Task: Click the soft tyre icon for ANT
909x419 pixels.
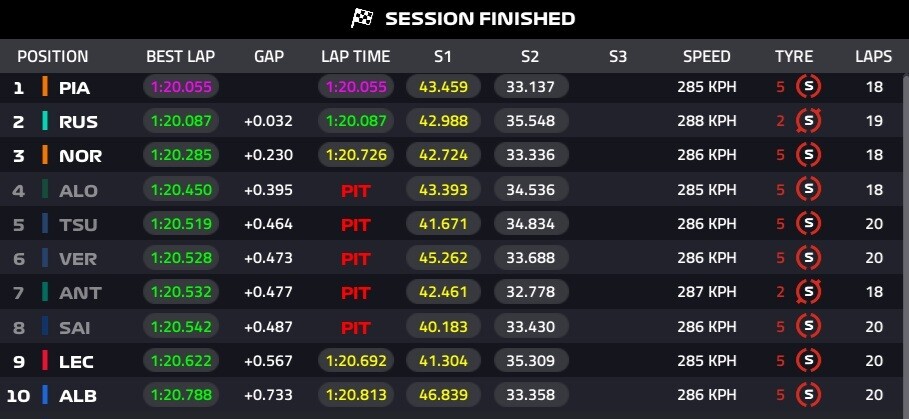Action: click(x=808, y=292)
